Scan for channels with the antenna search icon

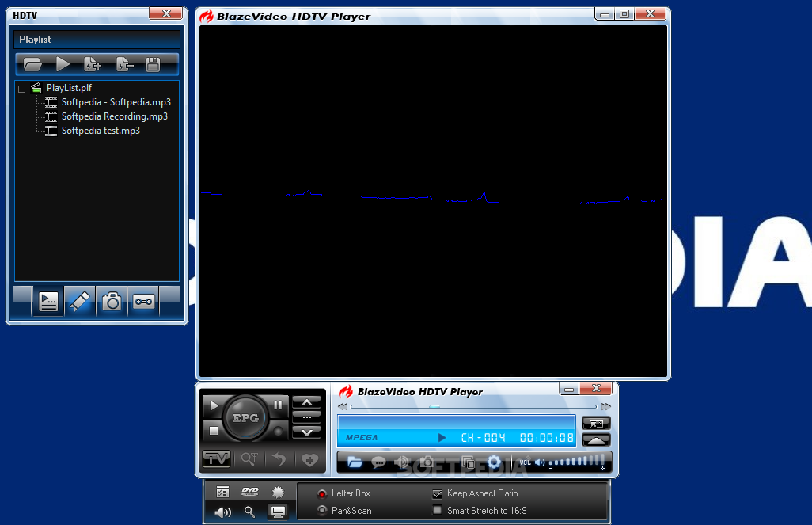tap(249, 459)
